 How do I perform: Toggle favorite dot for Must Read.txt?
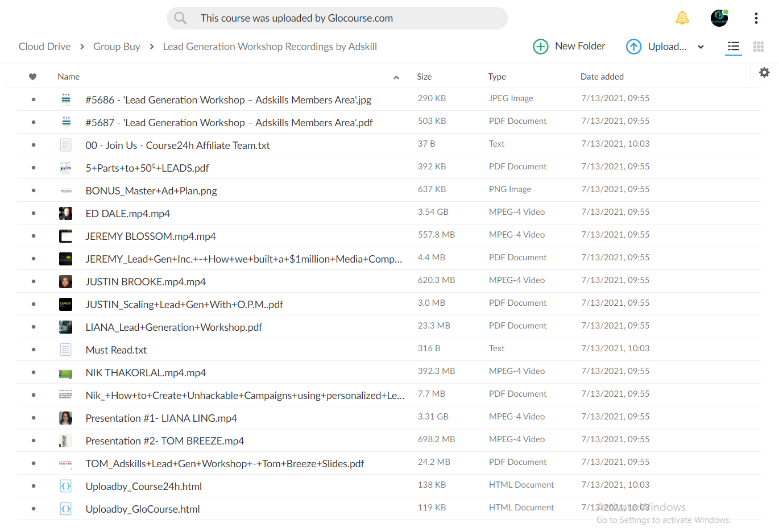[34, 350]
